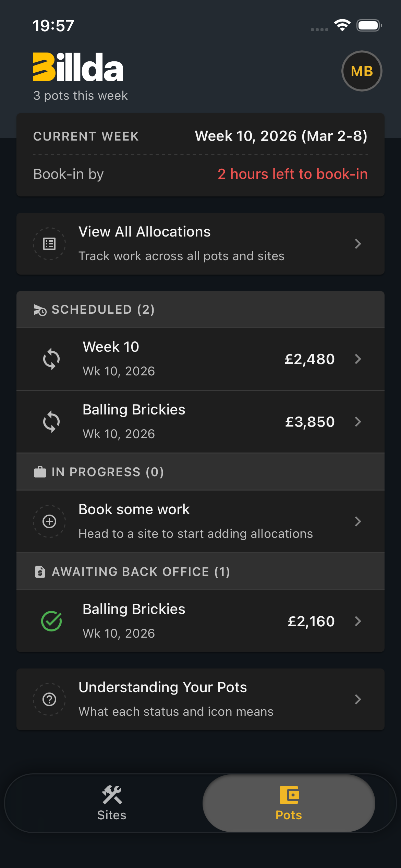This screenshot has width=401, height=868.
Task: Tap the list icon beside View All Allocations
Action: [49, 244]
